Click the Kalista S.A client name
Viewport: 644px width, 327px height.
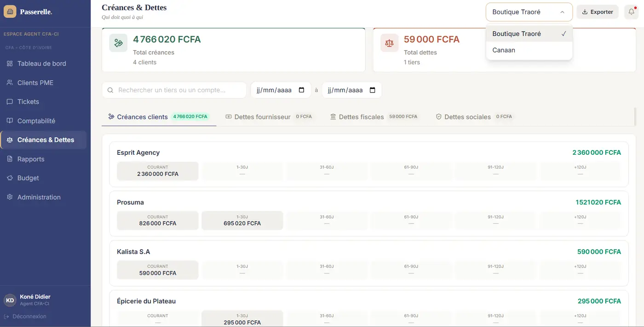click(x=133, y=252)
